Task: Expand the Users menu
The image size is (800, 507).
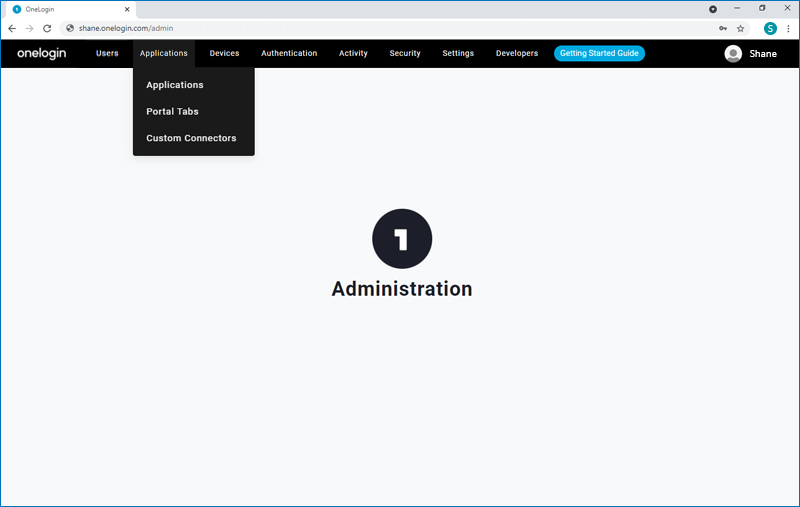Action: click(107, 53)
